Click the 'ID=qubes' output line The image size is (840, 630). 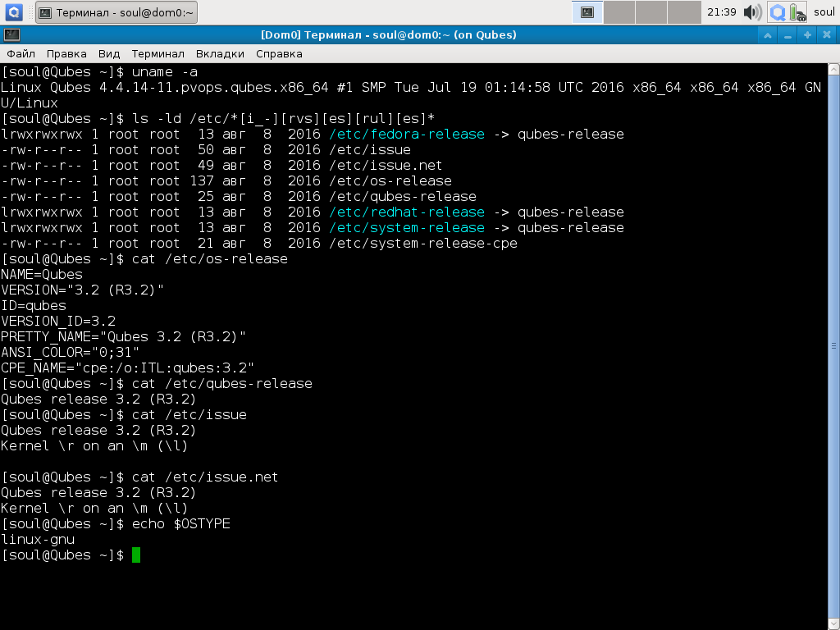[34, 305]
